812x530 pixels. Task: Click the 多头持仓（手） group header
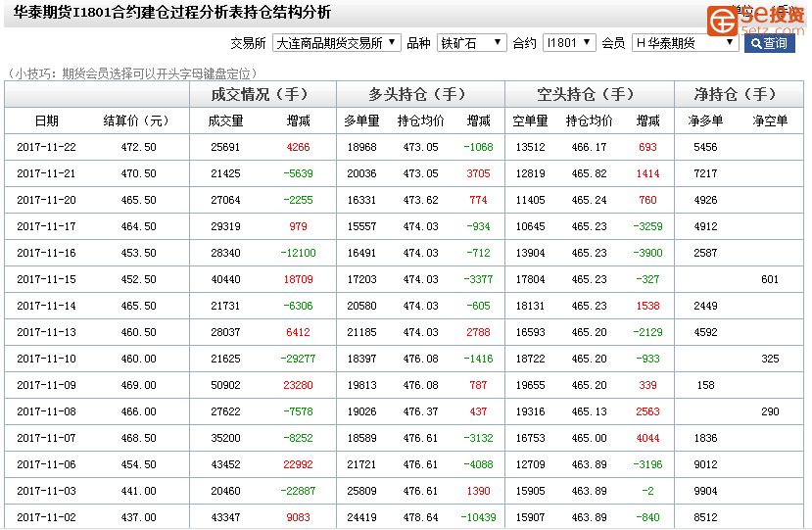tap(420, 94)
